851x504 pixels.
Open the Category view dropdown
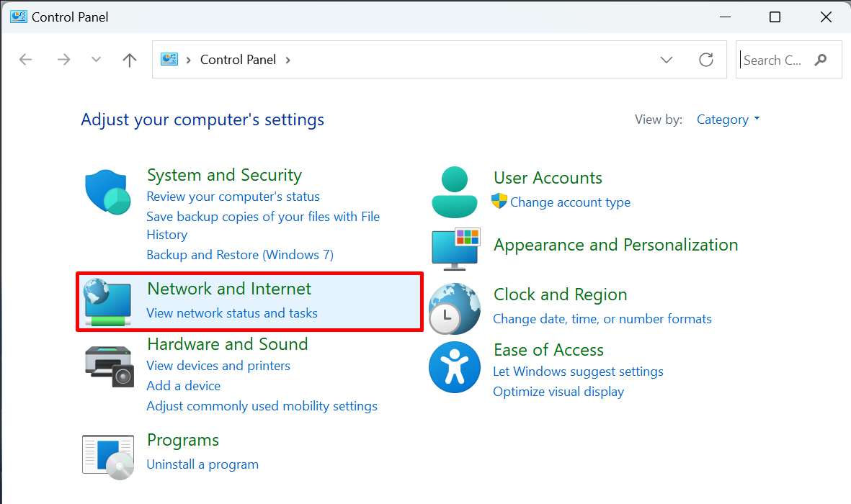pos(727,120)
